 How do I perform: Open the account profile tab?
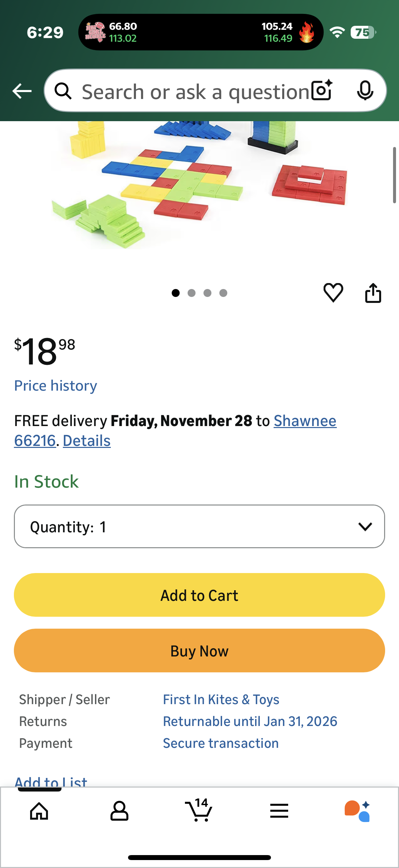[x=119, y=811]
